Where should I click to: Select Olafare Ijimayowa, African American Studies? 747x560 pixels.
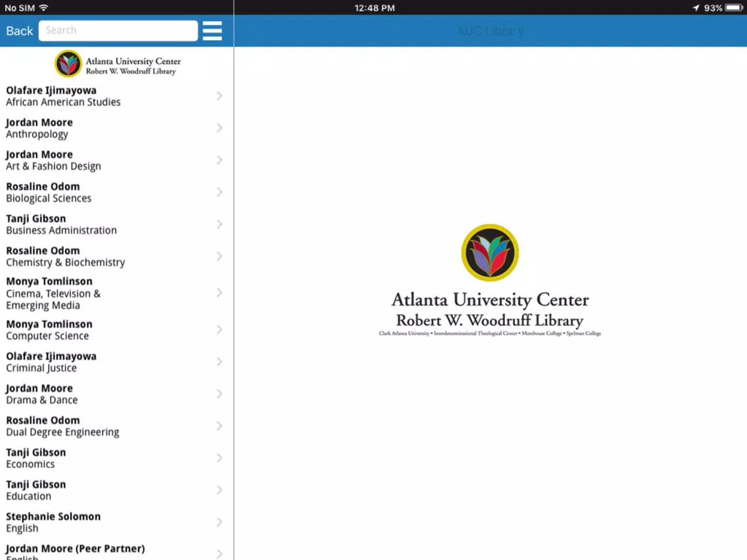(117, 96)
